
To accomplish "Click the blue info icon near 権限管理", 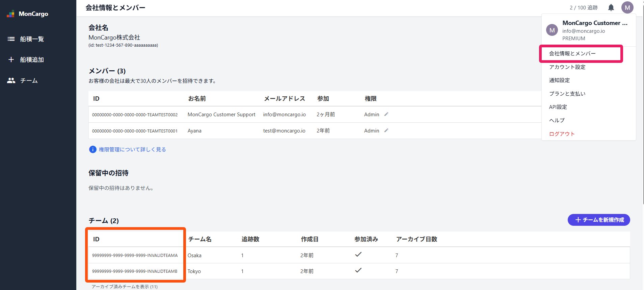I will 92,149.
